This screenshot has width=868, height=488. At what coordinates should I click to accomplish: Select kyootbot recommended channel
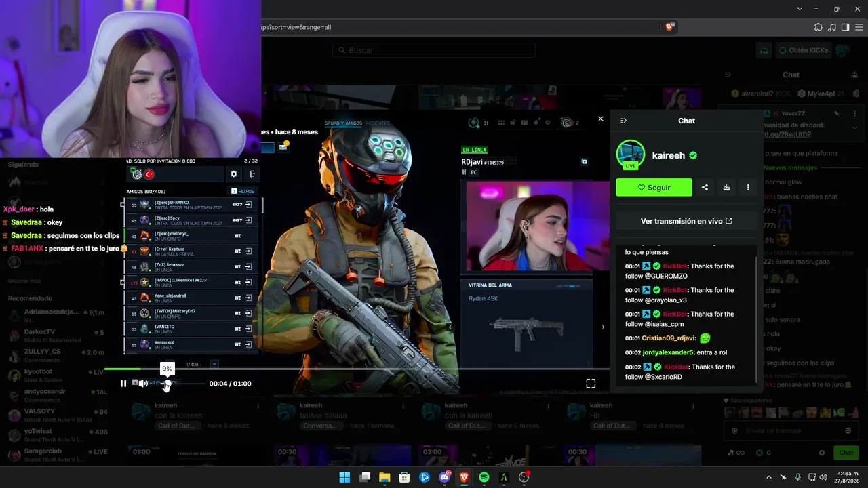click(x=56, y=375)
